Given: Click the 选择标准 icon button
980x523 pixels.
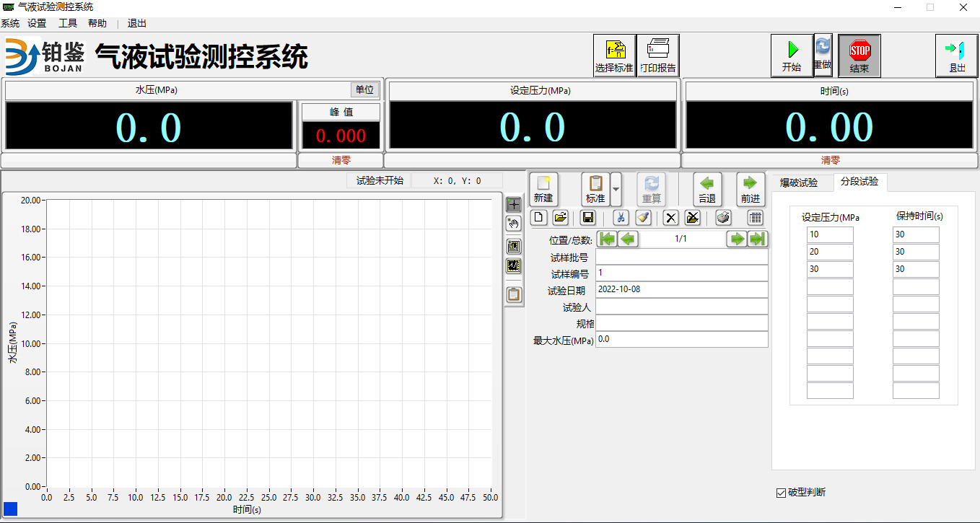Looking at the screenshot, I should [614, 56].
